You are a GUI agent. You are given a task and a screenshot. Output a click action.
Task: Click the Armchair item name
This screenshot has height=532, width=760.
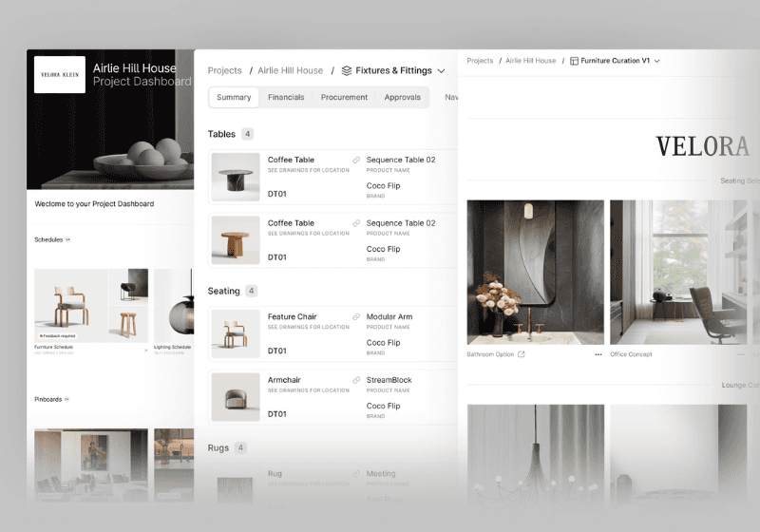[284, 380]
